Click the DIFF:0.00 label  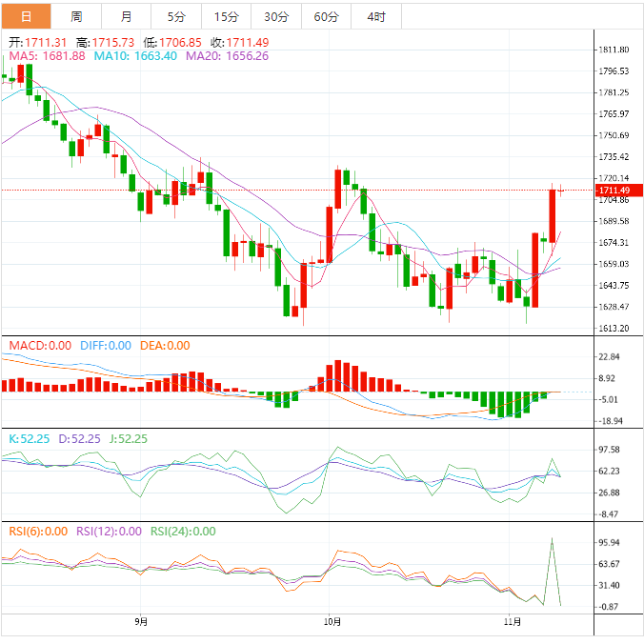[x=106, y=346]
